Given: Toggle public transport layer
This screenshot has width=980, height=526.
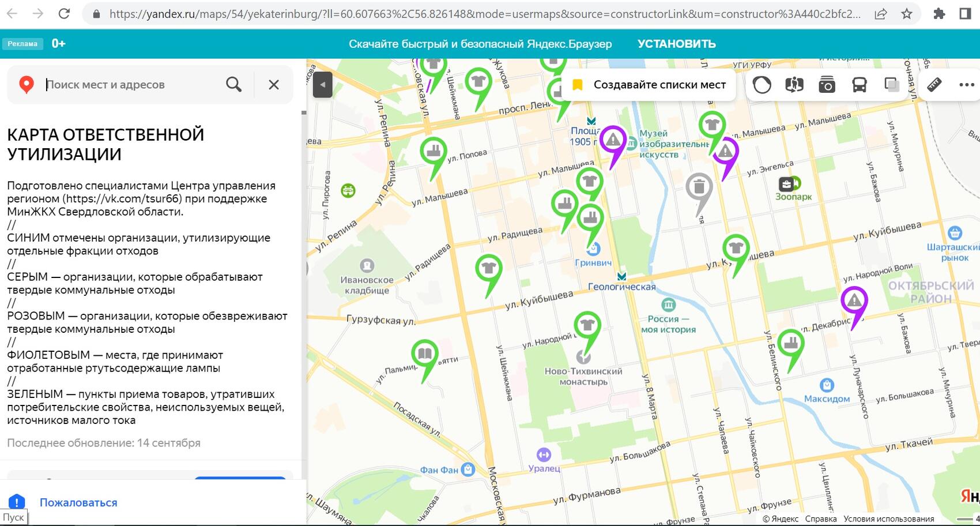Looking at the screenshot, I should [859, 85].
